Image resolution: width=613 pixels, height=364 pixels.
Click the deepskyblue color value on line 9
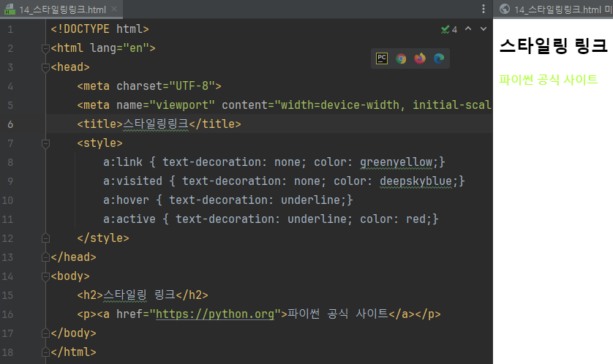click(416, 181)
